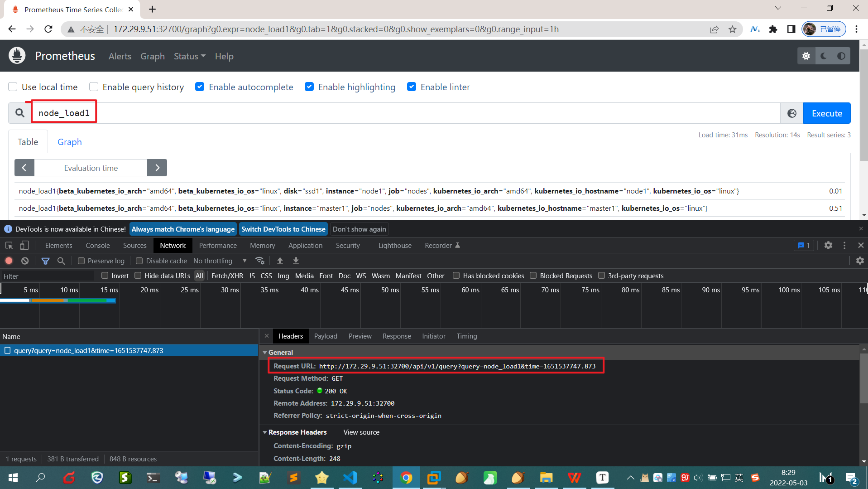The image size is (868, 489).
Task: Toggle DevTools device toolbar icon
Action: 24,245
